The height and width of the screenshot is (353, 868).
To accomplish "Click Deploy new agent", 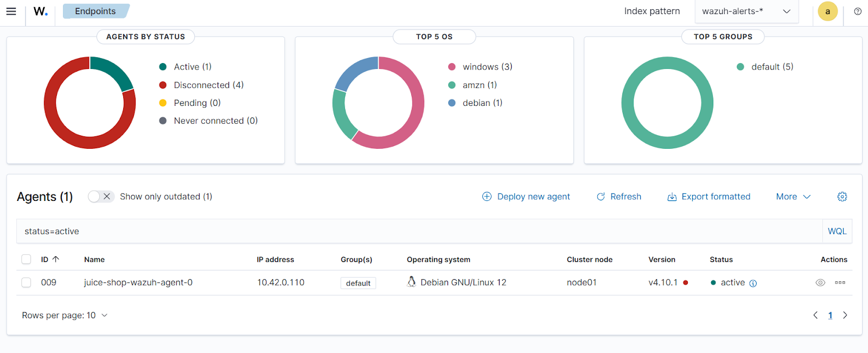I will tap(526, 197).
